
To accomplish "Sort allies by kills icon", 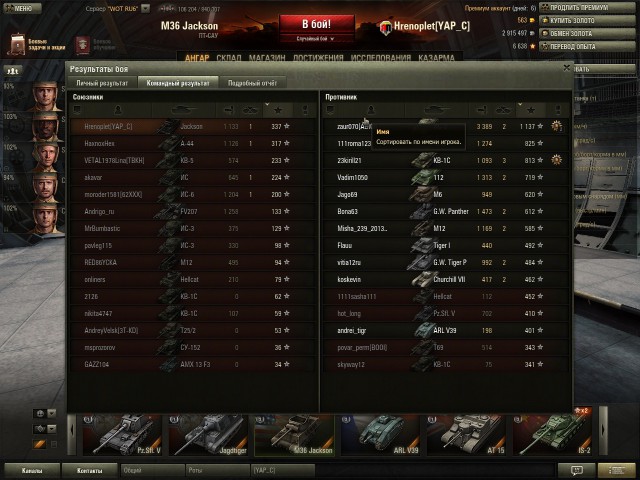I will pos(250,110).
